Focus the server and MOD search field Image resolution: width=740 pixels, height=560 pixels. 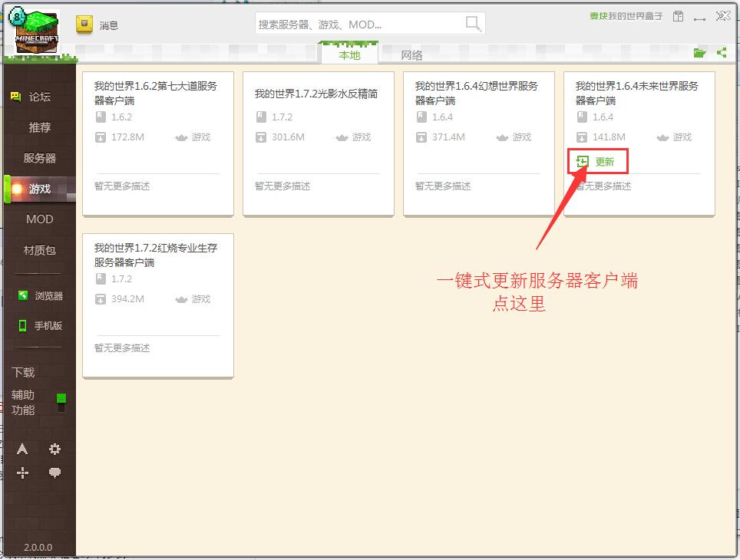369,23
